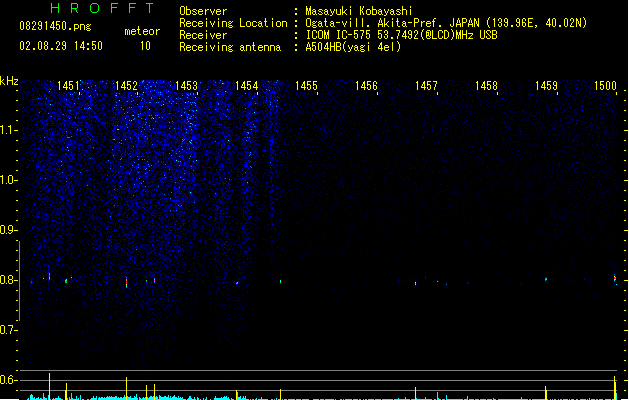This screenshot has width=629, height=400.
Task: Click the meteor count value 10
Action: pos(145,46)
